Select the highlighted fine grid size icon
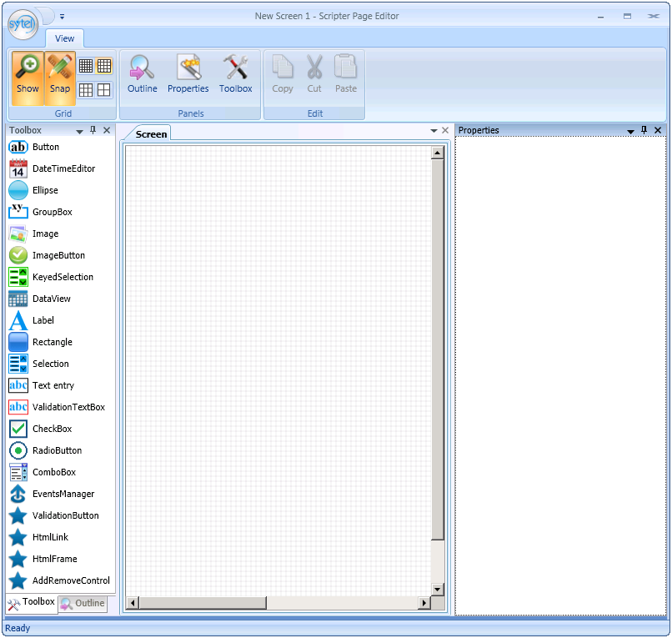This screenshot has height=638, width=672. click(104, 66)
